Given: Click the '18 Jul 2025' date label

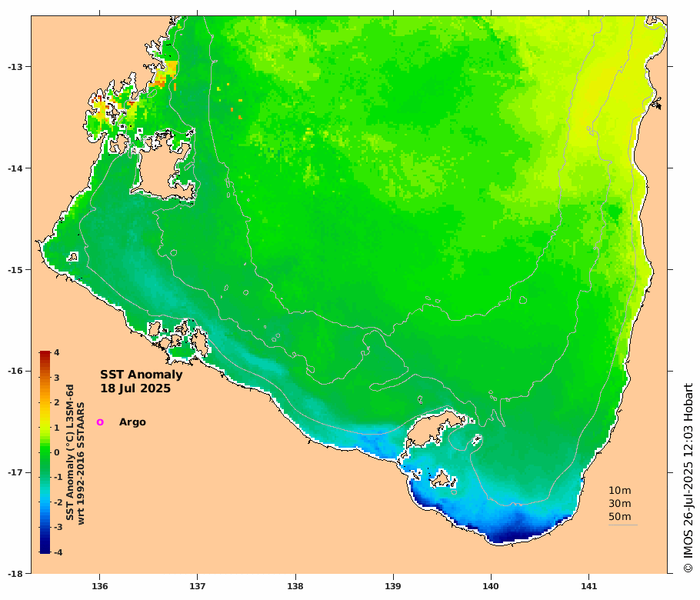Looking at the screenshot, I should (135, 388).
